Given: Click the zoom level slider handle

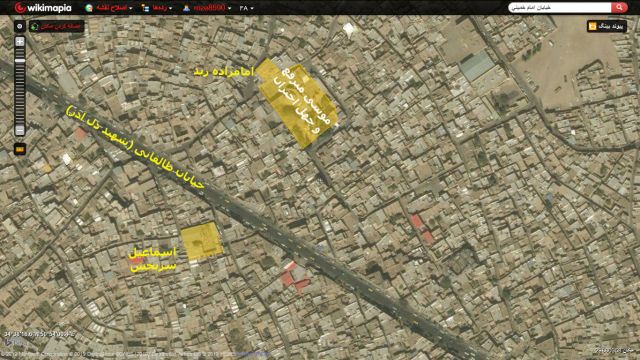Looking at the screenshot, I should click(x=20, y=61).
